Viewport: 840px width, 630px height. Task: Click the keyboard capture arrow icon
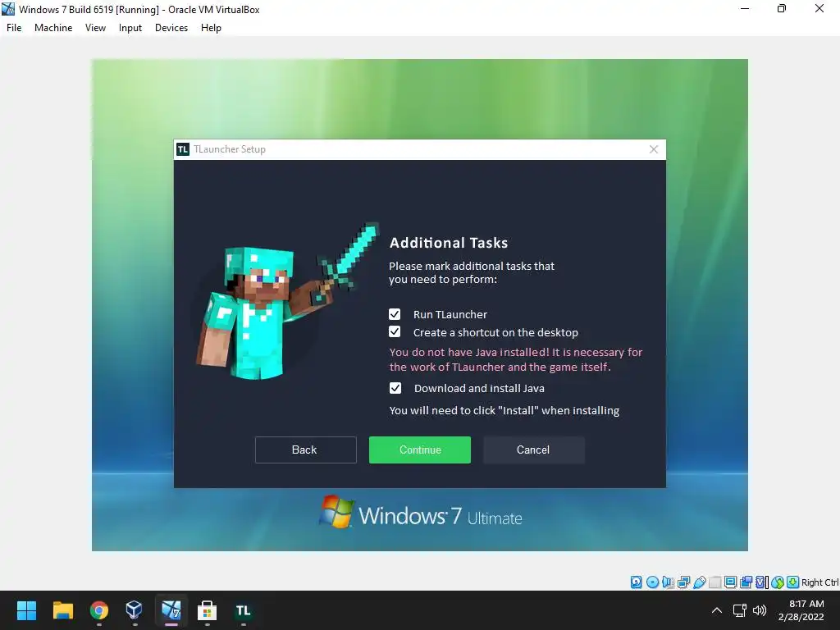point(793,582)
